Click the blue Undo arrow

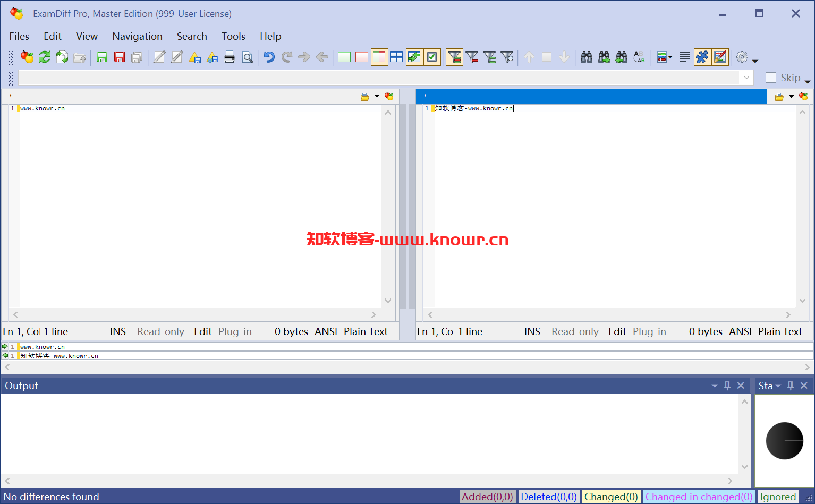coord(269,57)
